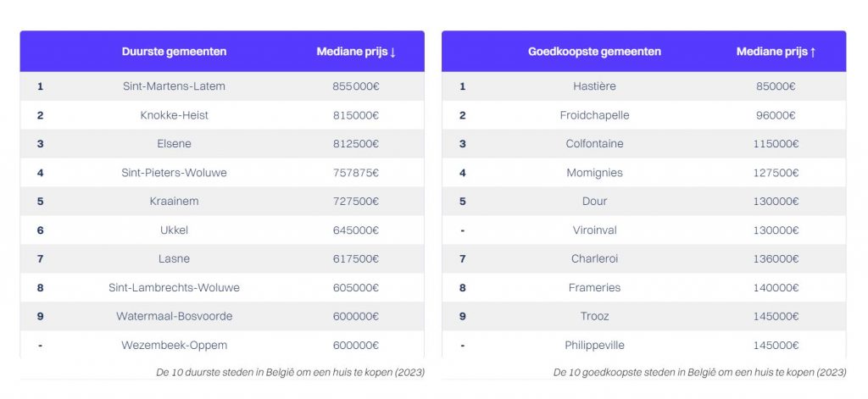Select the Charleroi municipality name
Viewport: 868px width, 399px height.
point(594,259)
